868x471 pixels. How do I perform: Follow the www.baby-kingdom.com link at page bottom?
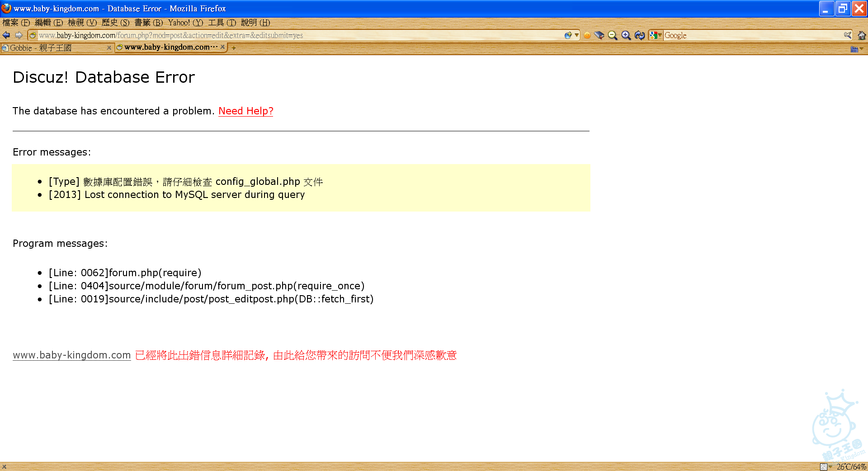click(x=71, y=355)
